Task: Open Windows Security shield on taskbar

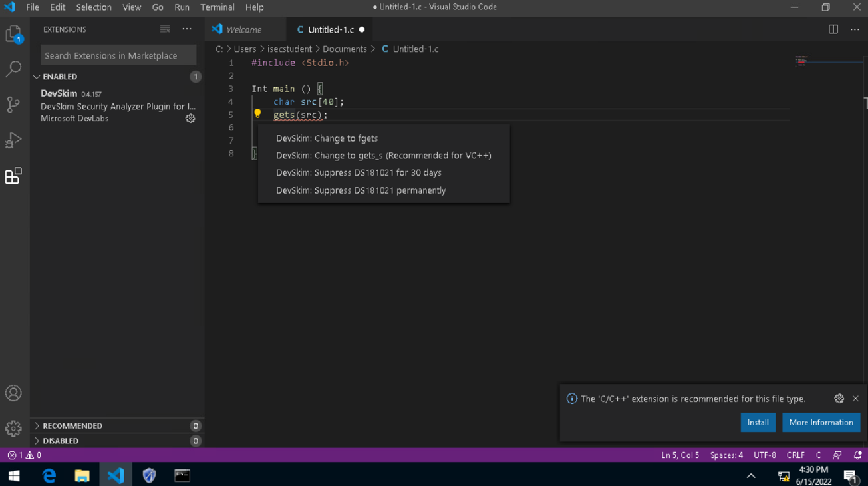Action: (x=149, y=475)
